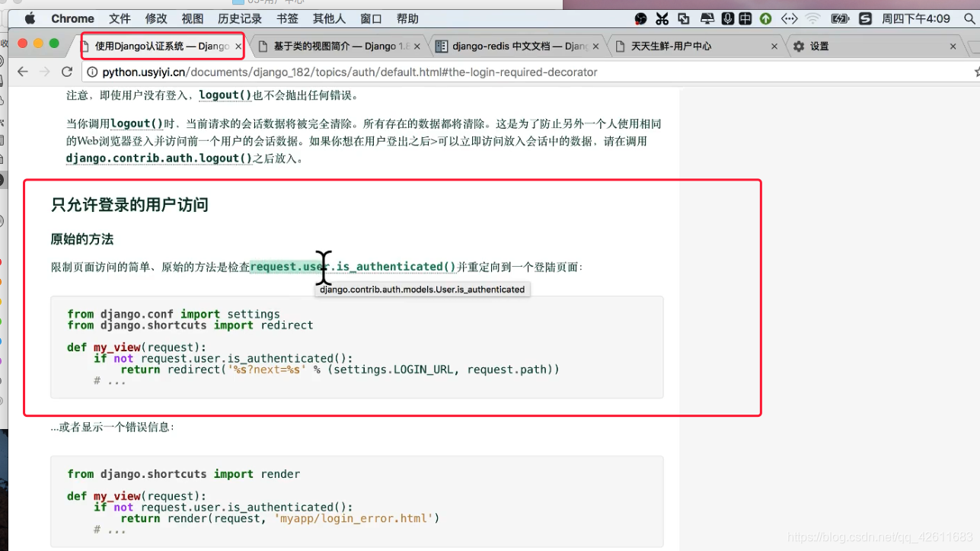Screen dimensions: 980x551
Task: Click the battery status icon
Action: click(x=840, y=18)
